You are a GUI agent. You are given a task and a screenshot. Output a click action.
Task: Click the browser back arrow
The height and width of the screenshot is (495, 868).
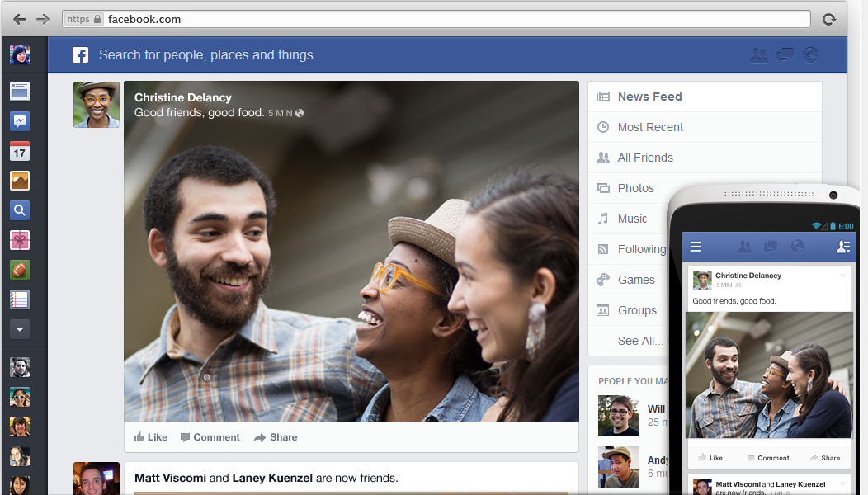pos(19,19)
